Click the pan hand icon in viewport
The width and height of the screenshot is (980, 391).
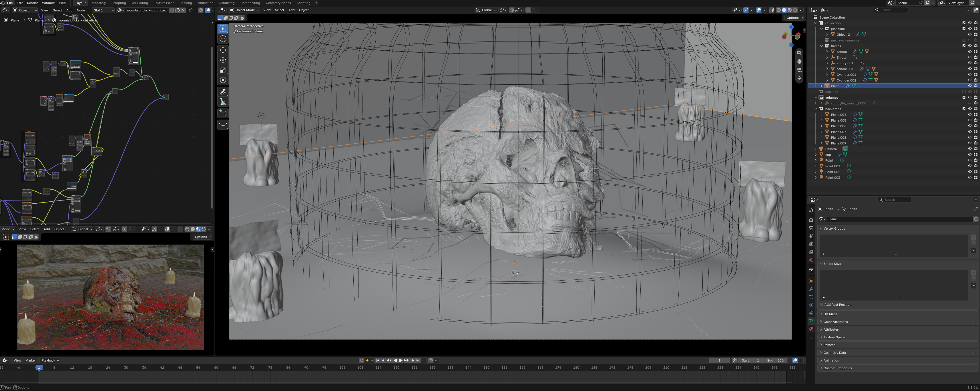pyautogui.click(x=799, y=61)
